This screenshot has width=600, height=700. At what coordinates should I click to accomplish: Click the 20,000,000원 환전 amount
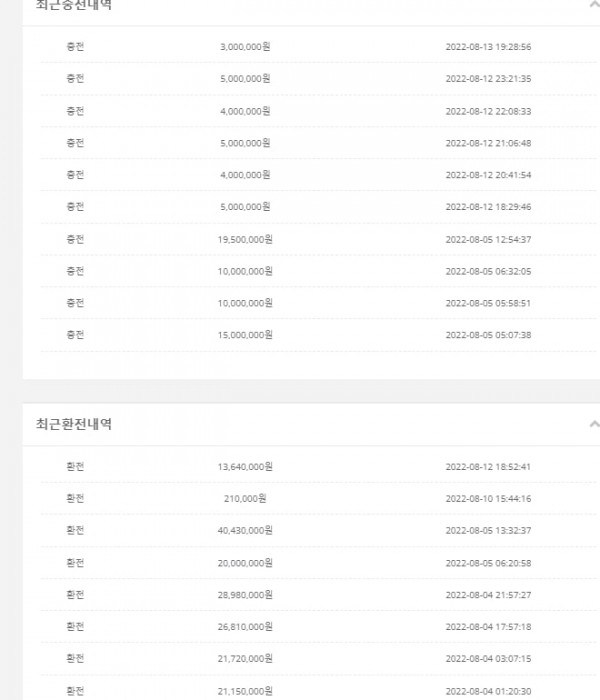click(245, 562)
